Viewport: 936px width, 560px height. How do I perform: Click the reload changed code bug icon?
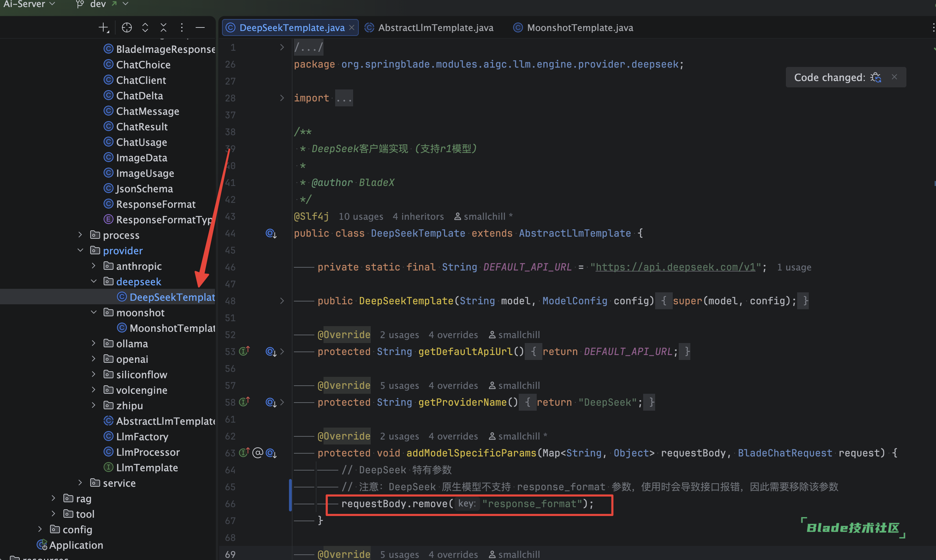point(876,77)
